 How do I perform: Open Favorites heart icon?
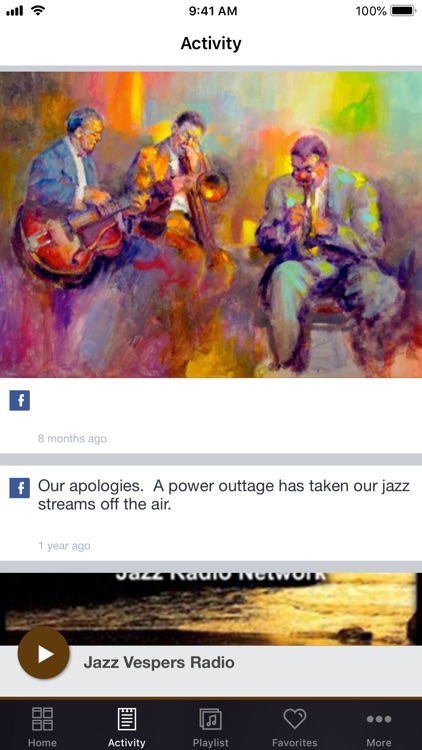tap(294, 718)
